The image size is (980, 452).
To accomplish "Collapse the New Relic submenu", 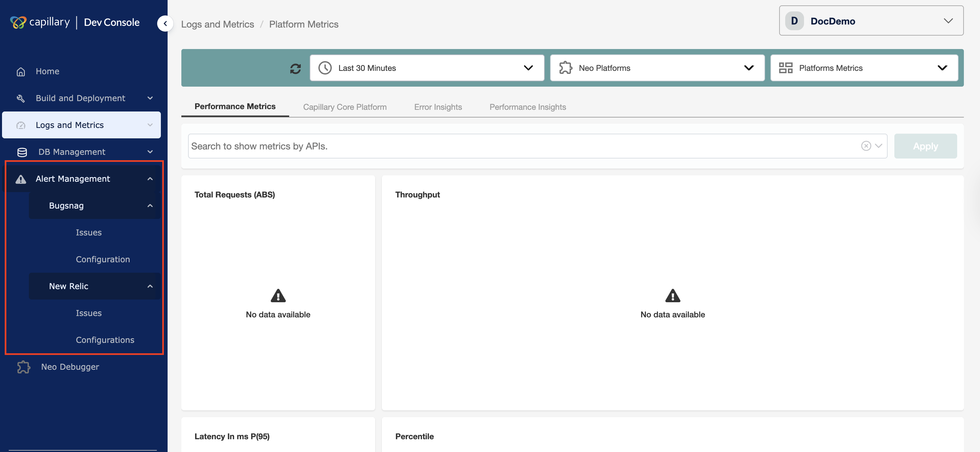I will 150,286.
